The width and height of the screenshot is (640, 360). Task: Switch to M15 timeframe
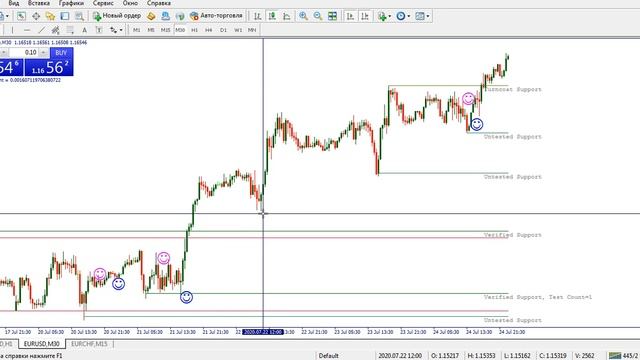point(165,30)
